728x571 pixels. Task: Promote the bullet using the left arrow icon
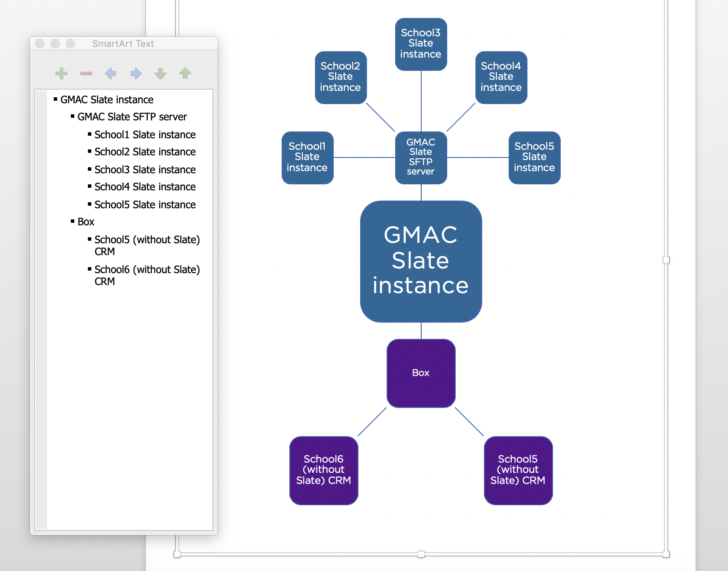coord(111,73)
